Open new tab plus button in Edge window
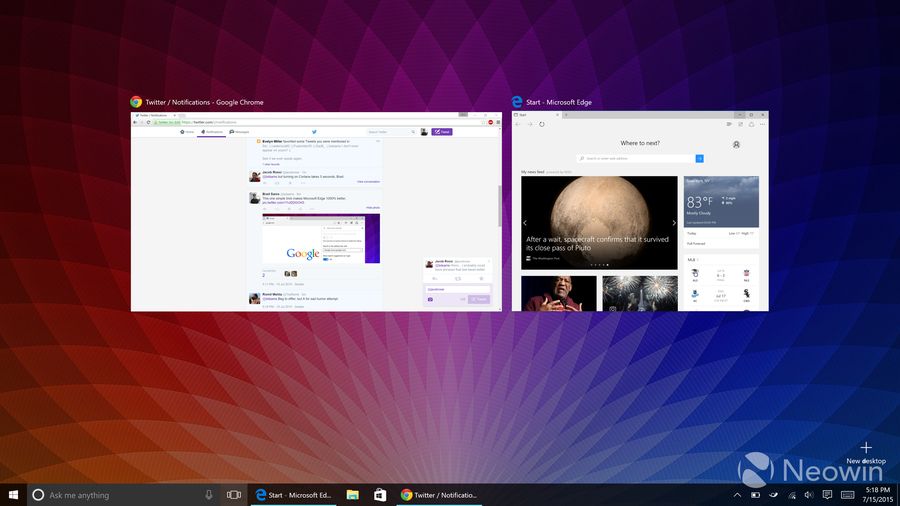This screenshot has width=900, height=506. 566,115
